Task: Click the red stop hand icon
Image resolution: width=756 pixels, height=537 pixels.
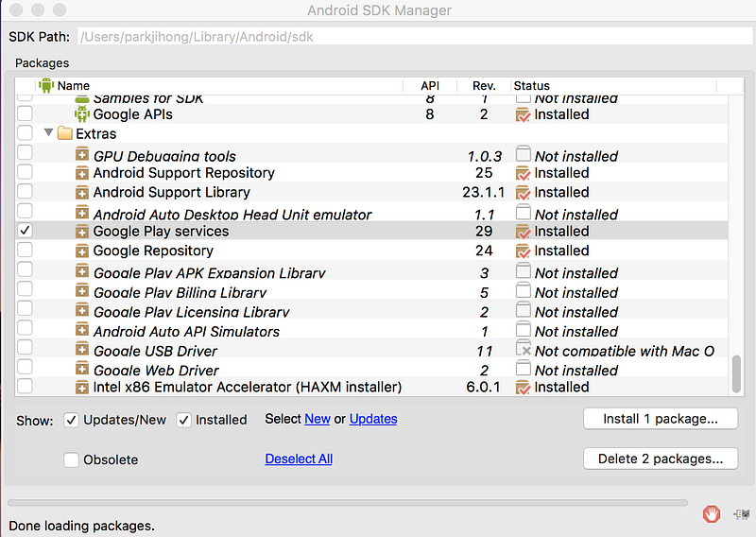Action: coord(712,514)
